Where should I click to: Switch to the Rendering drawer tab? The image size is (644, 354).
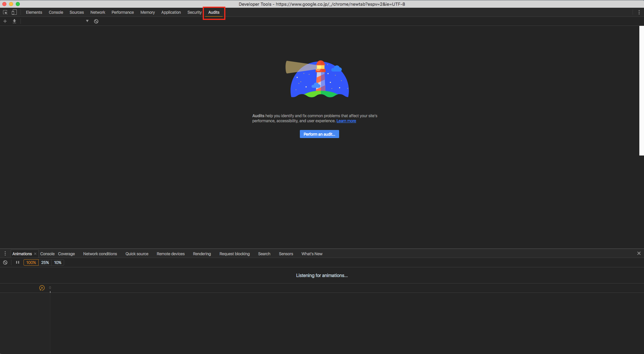(202, 254)
